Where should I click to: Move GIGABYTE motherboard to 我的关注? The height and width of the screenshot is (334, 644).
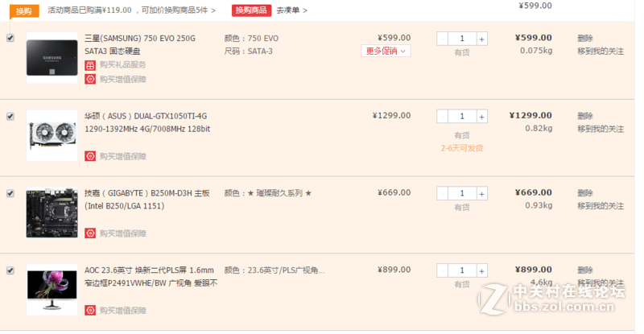601,206
